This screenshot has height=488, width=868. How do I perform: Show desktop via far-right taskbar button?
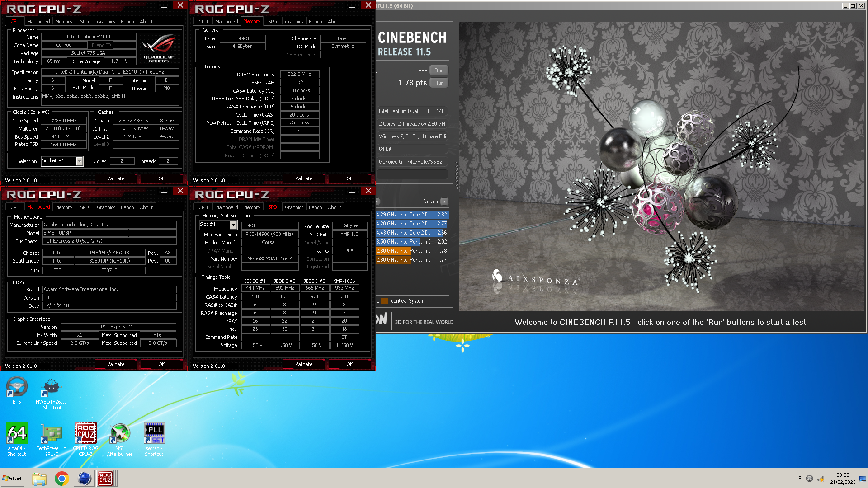(x=863, y=479)
